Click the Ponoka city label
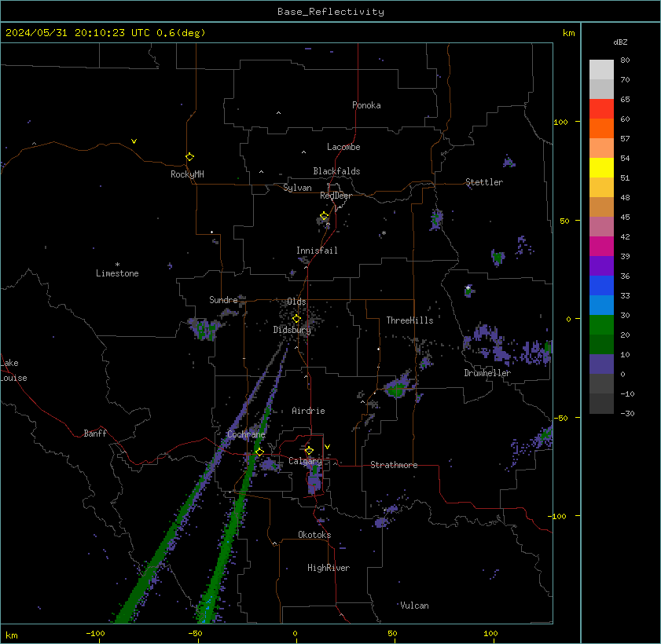 (366, 105)
